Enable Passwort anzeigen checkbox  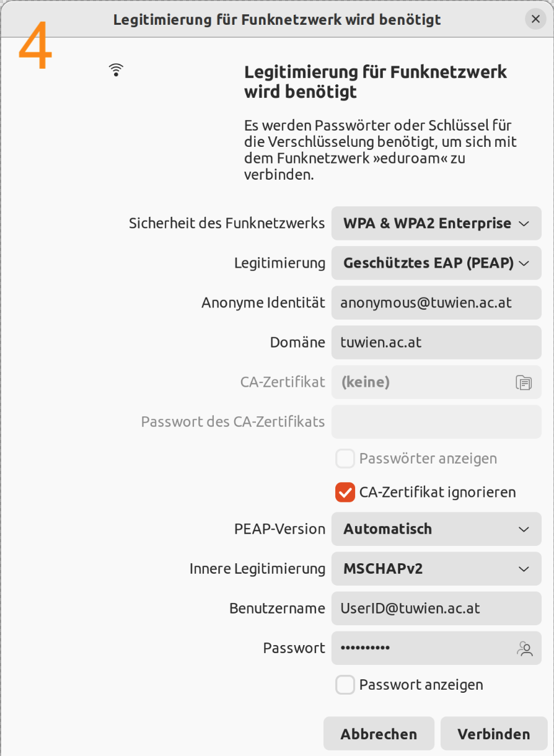[x=345, y=685]
